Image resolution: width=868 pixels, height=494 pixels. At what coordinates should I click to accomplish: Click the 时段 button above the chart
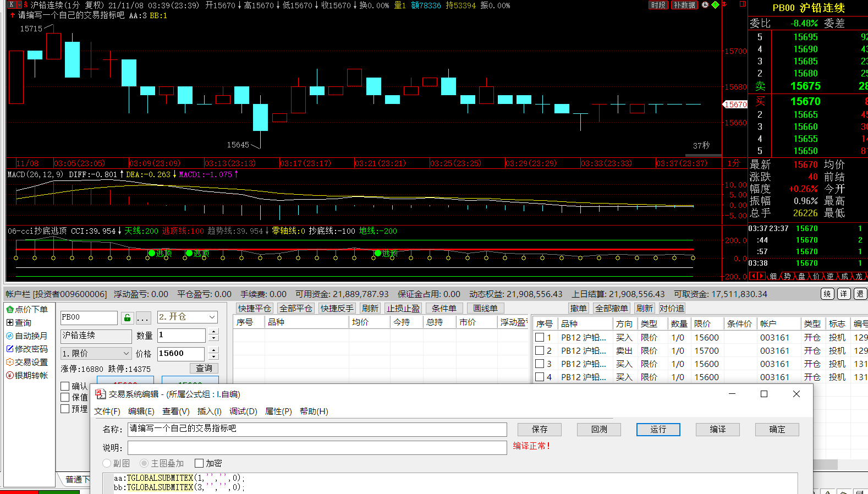point(658,5)
